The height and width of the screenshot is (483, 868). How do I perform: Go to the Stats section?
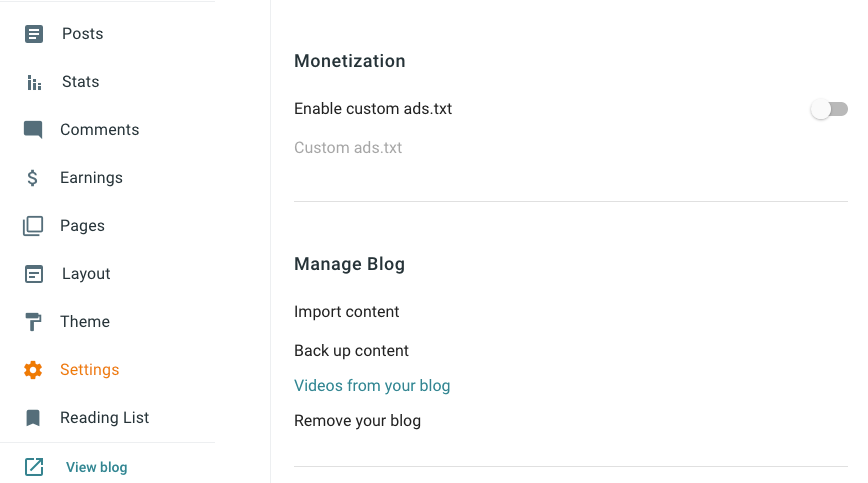coord(80,82)
